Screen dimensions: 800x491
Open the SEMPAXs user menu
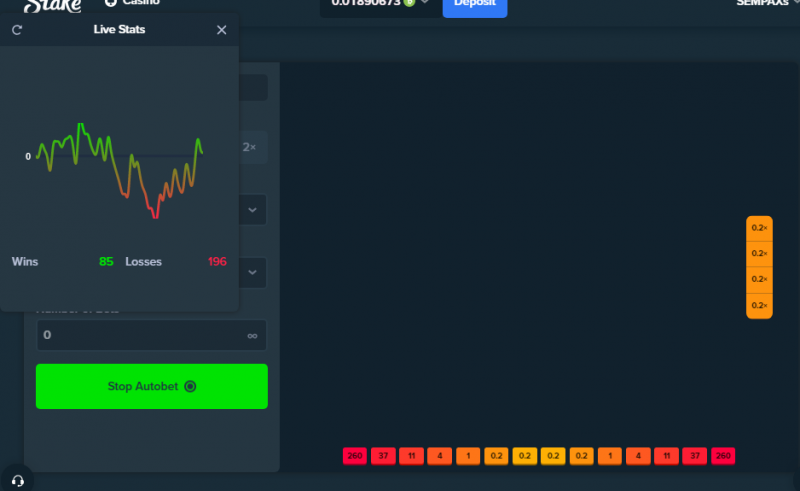[x=767, y=3]
